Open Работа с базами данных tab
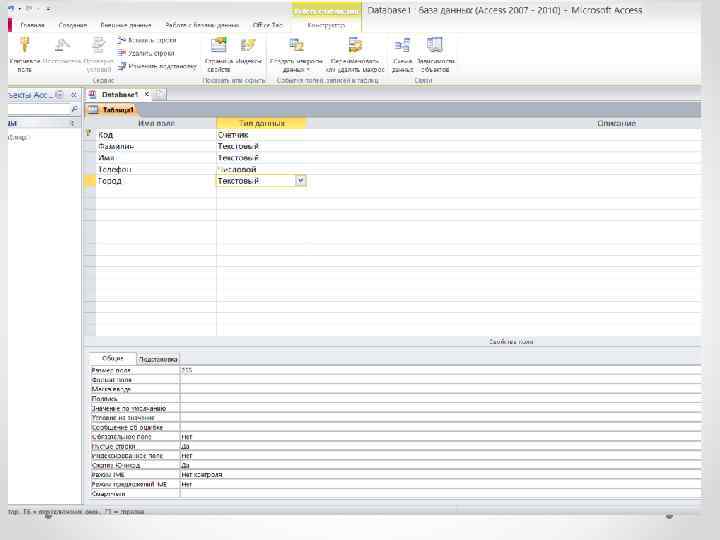The width and height of the screenshot is (720, 540). (202, 25)
